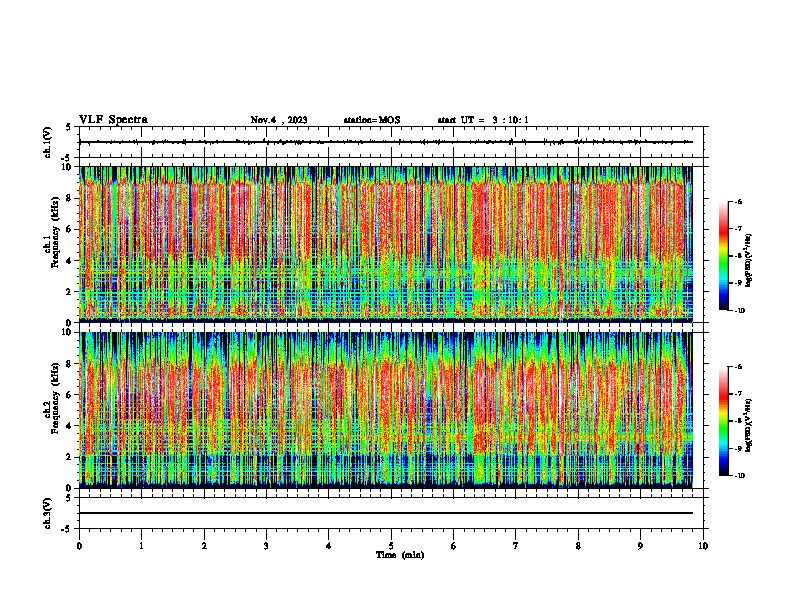Click the "-6" label on ch.1 colorbar
The image size is (792, 612).
click(x=738, y=201)
